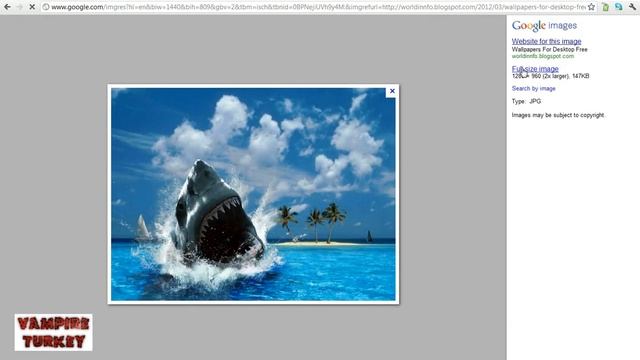640x360 pixels.
Task: Click the address bar URL field
Action: (318, 7)
